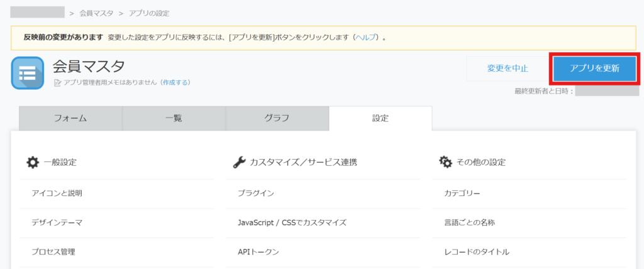Click the gear icon beside 一般設定
The image size is (644, 269).
[x=32, y=162]
